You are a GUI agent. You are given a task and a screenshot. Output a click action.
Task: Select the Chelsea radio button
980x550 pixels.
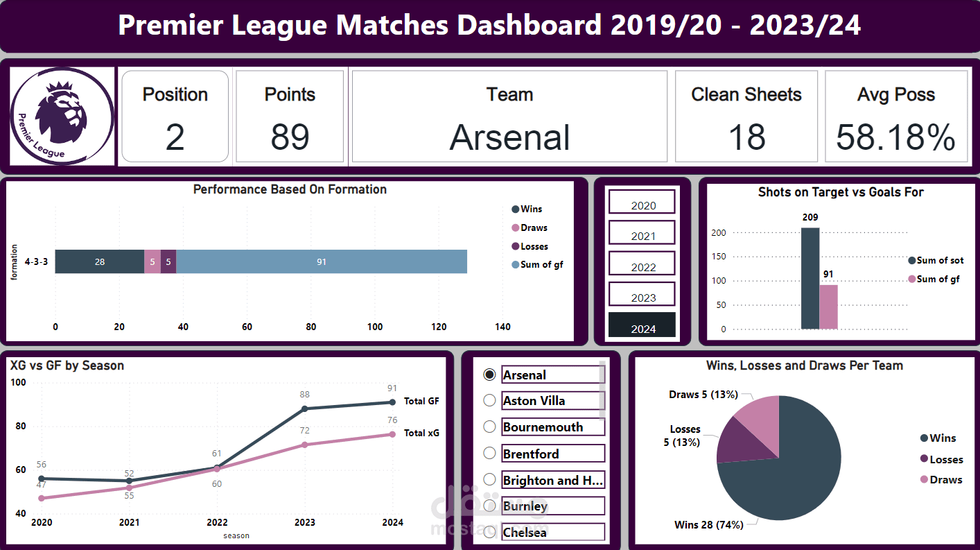coord(489,533)
